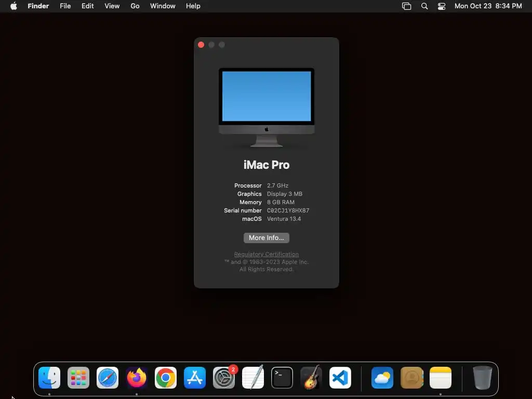The width and height of the screenshot is (532, 399).
Task: Click the Ventura 13.4 macOS version text
Action: 284,219
